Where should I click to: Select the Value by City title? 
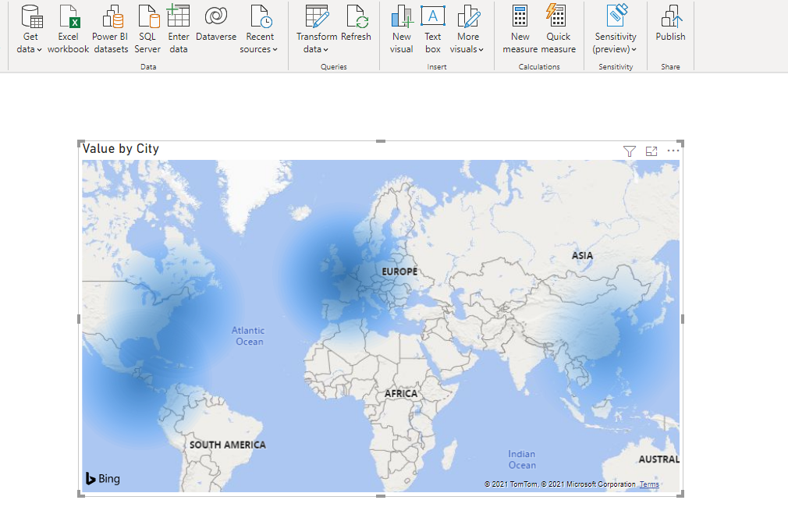click(x=121, y=149)
